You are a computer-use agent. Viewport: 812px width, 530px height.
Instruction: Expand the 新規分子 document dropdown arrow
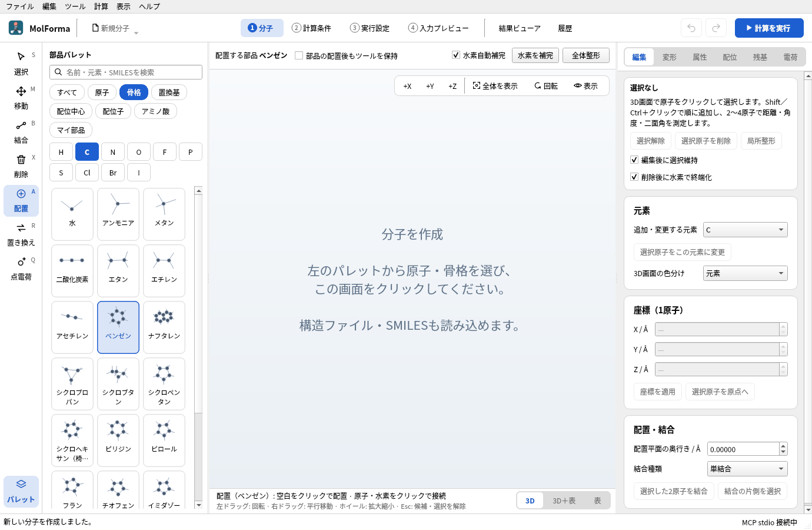(x=136, y=33)
